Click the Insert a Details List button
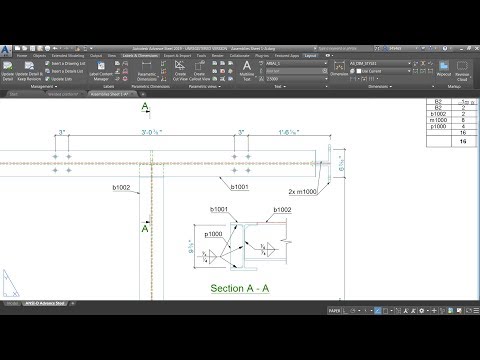 (x=64, y=71)
